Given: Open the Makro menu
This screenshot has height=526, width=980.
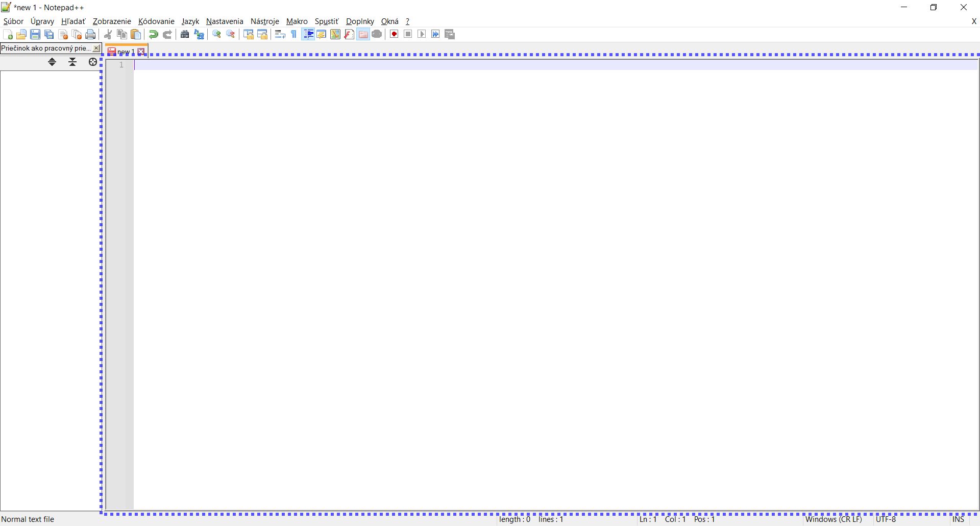Looking at the screenshot, I should point(297,21).
